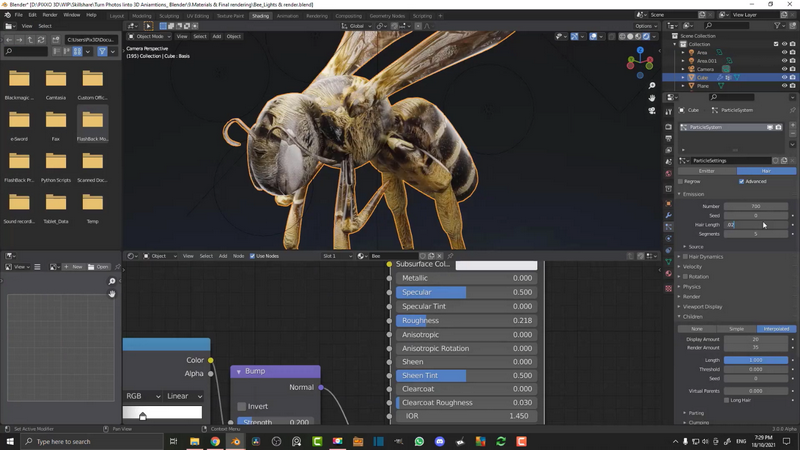Viewport: 800px width, 450px height.
Task: Click the viewport zoom magnifier icon
Action: 652,85
